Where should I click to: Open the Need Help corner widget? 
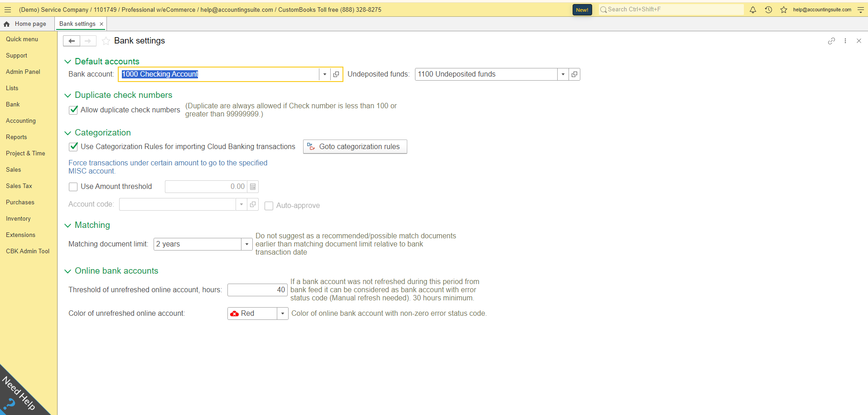pos(18,394)
